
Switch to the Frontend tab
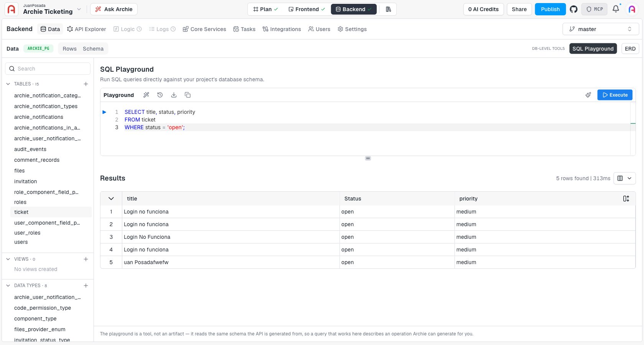coord(307,9)
